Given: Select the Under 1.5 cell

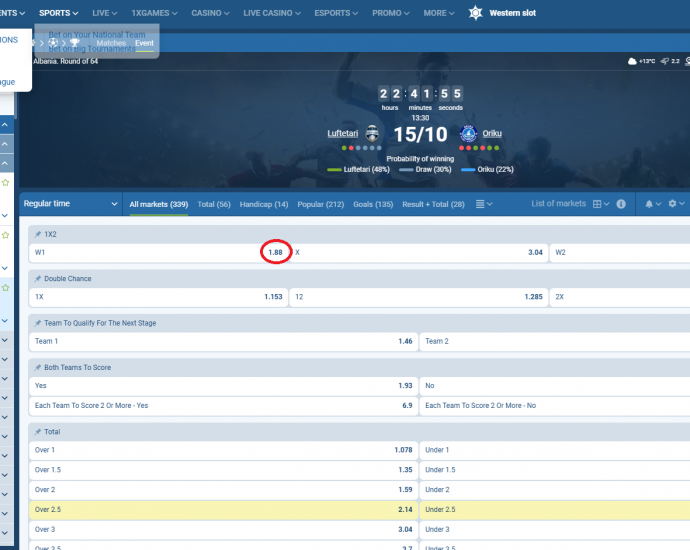Looking at the screenshot, I should 555,470.
